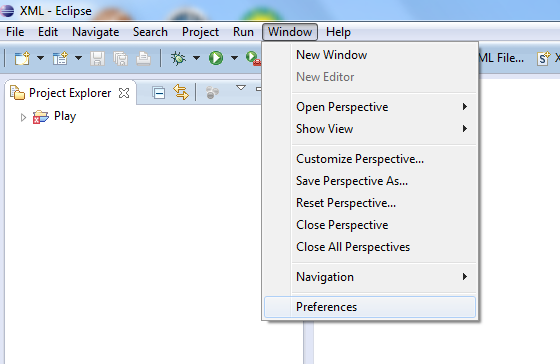The image size is (560, 364).
Task: Click the Debug bug icon
Action: (x=178, y=58)
